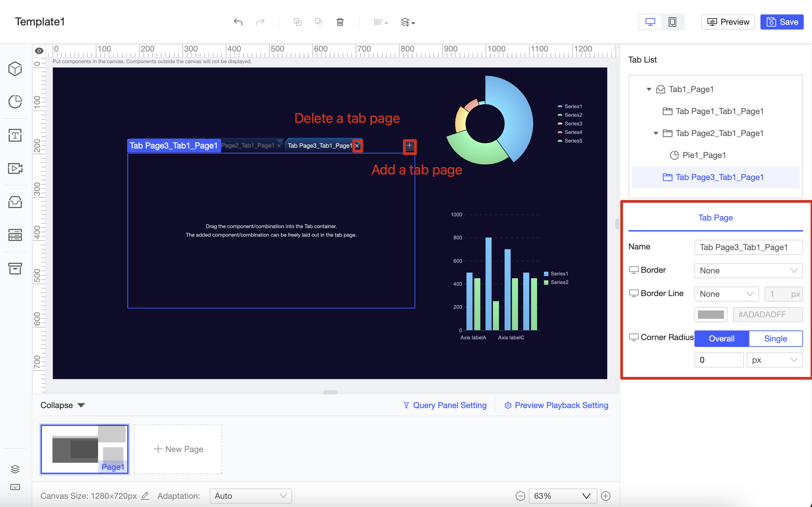
Task: Save the template
Action: tap(782, 22)
